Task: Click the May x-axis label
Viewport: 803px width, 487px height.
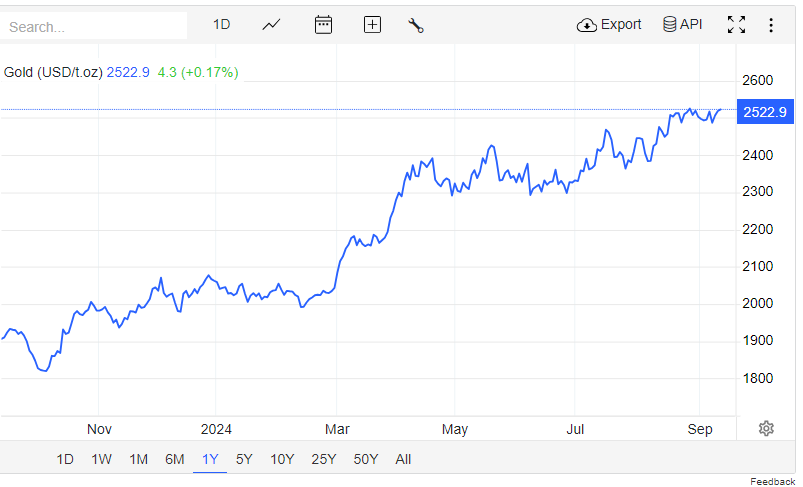Action: click(455, 429)
